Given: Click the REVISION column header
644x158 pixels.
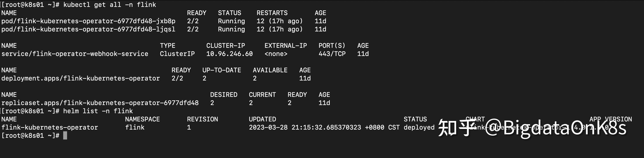Looking at the screenshot, I should [202, 119].
